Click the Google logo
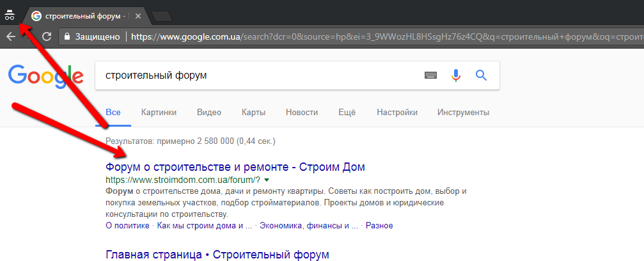Image resolution: width=644 pixels, height=261 pixels. coord(45,76)
